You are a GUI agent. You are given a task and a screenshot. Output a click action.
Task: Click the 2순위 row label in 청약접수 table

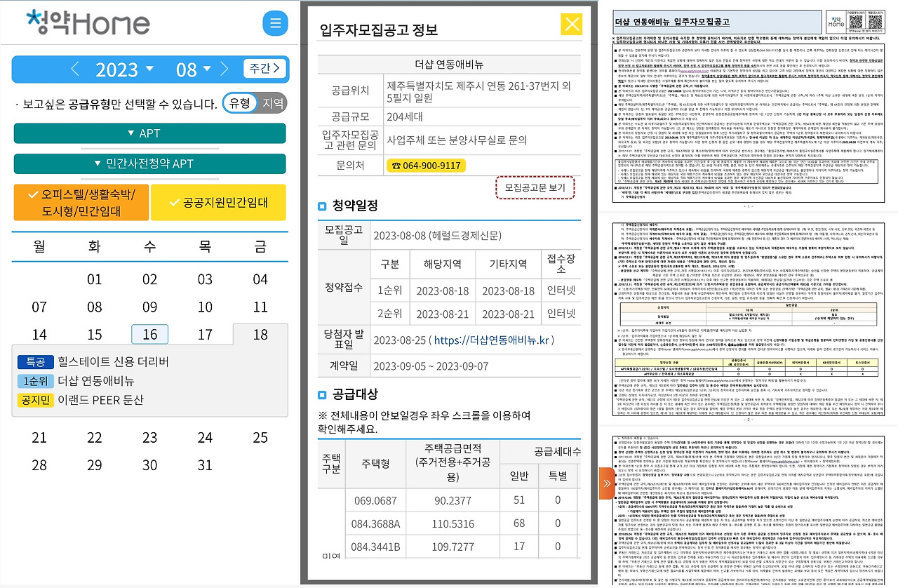pos(389,312)
